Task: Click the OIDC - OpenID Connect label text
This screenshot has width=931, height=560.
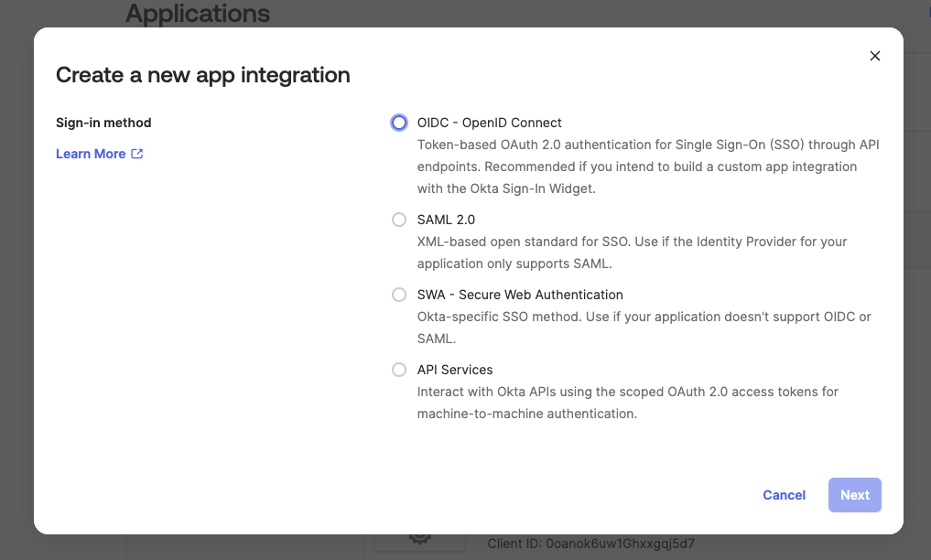Action: (x=489, y=123)
